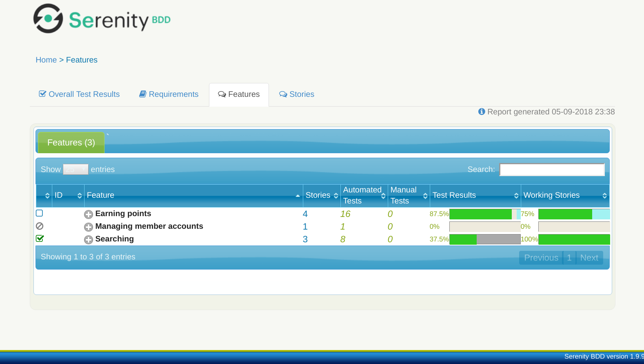644x364 pixels.
Task: Click the 75% working stories bar
Action: (x=574, y=214)
